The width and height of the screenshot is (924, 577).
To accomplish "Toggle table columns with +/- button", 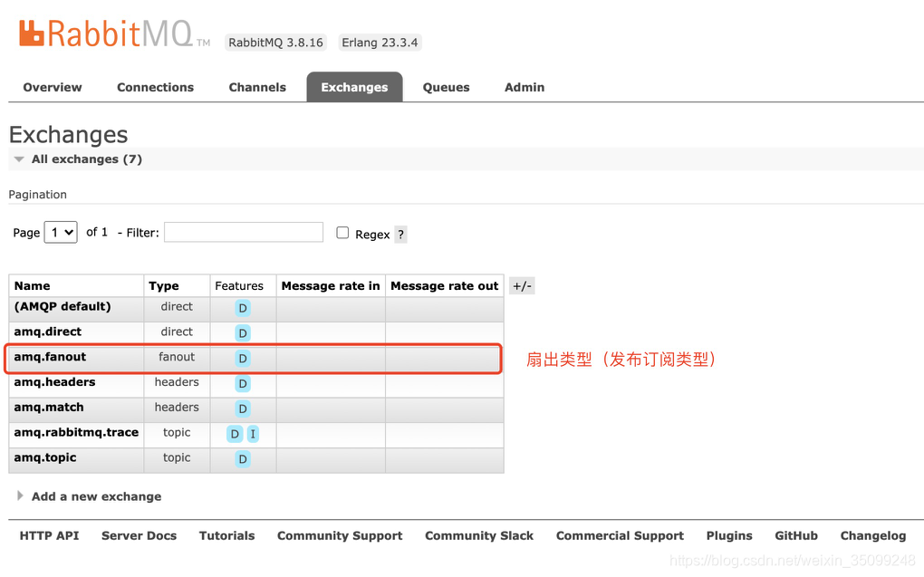I will click(522, 286).
